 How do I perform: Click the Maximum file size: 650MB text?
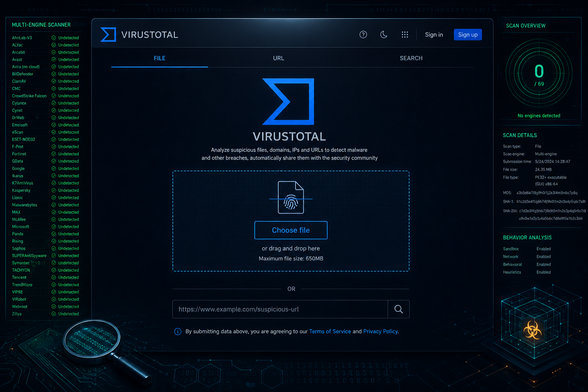(x=291, y=259)
